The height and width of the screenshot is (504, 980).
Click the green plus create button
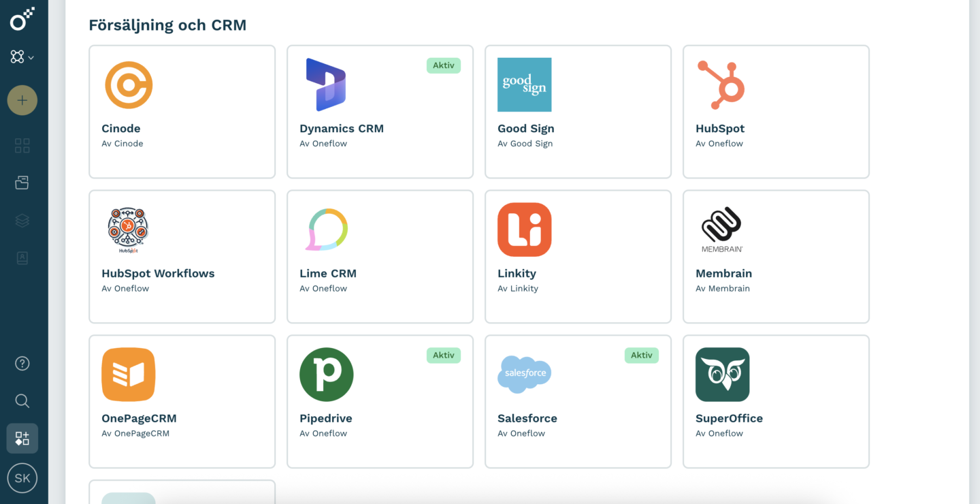[x=22, y=100]
